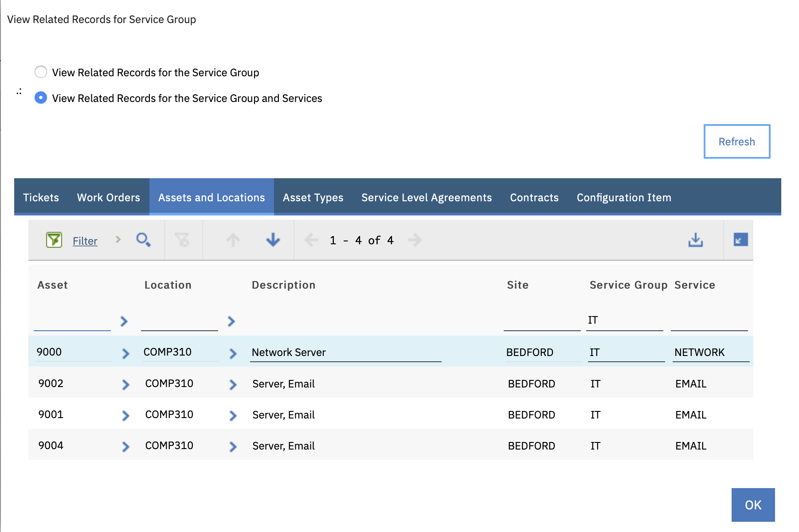Expand the detail chevron for asset 9000
This screenshot has height=532, width=799.
[x=125, y=353]
